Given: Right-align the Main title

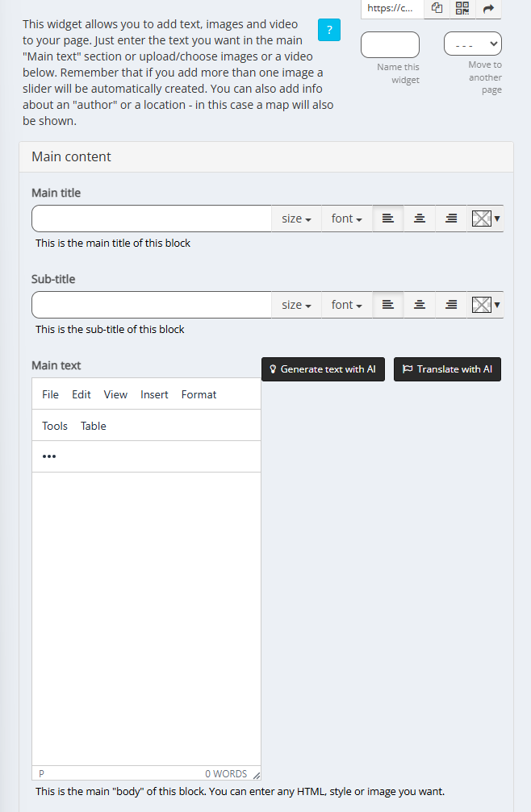Looking at the screenshot, I should pyautogui.click(x=451, y=219).
